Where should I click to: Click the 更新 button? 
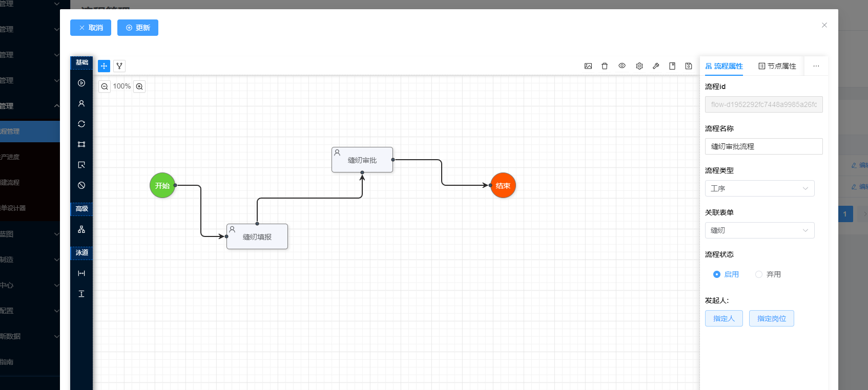(x=138, y=28)
